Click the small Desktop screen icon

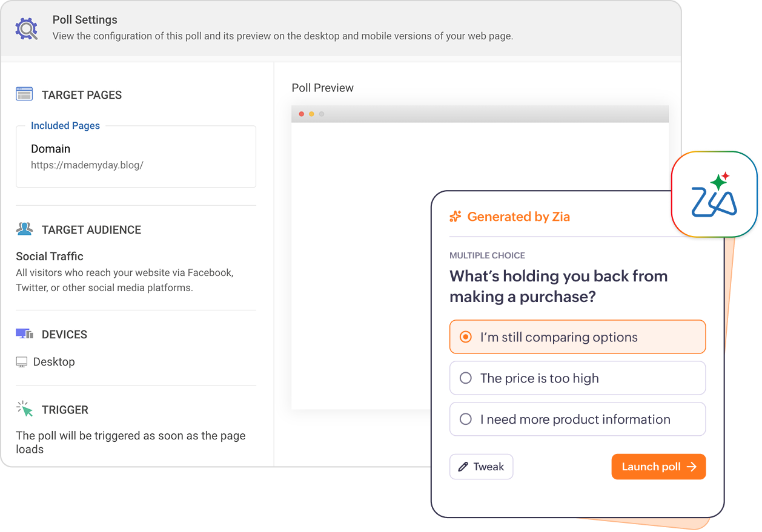click(x=22, y=362)
